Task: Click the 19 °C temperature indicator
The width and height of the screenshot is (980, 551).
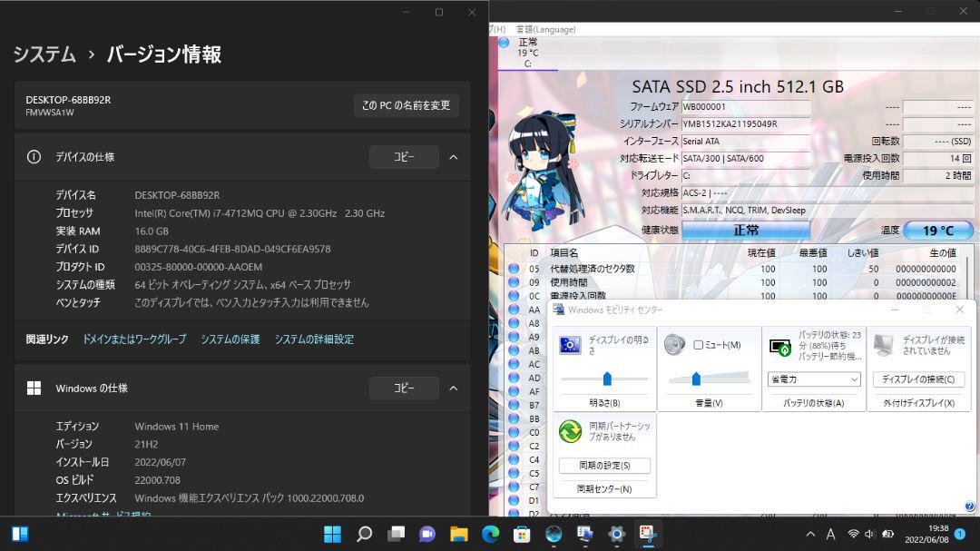Action: 938,231
